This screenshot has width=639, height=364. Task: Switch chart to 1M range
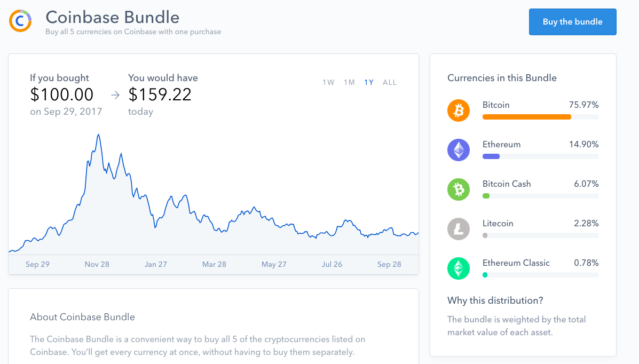[349, 82]
